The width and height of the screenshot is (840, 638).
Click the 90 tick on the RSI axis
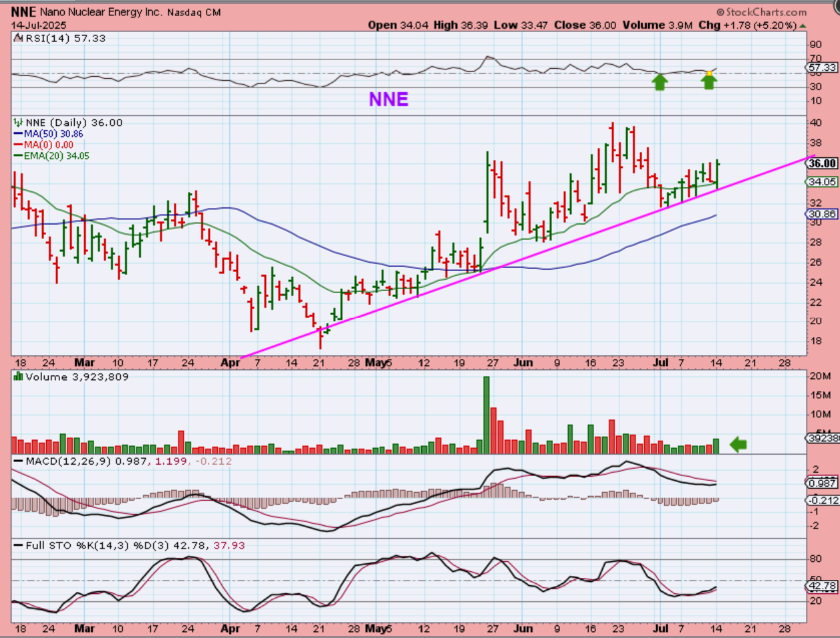[815, 44]
